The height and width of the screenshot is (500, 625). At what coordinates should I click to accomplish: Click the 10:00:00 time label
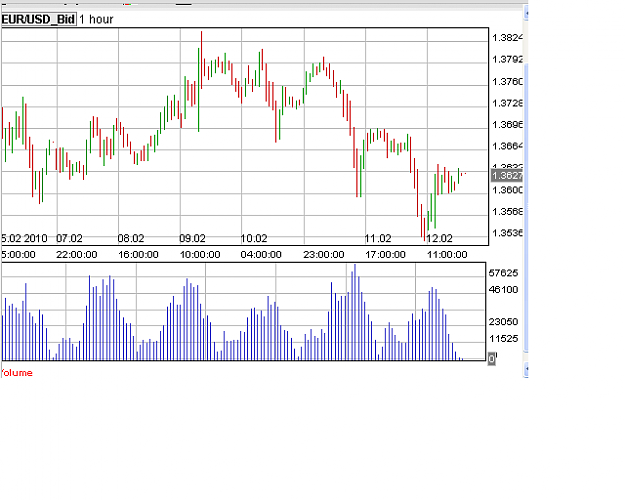(x=200, y=254)
